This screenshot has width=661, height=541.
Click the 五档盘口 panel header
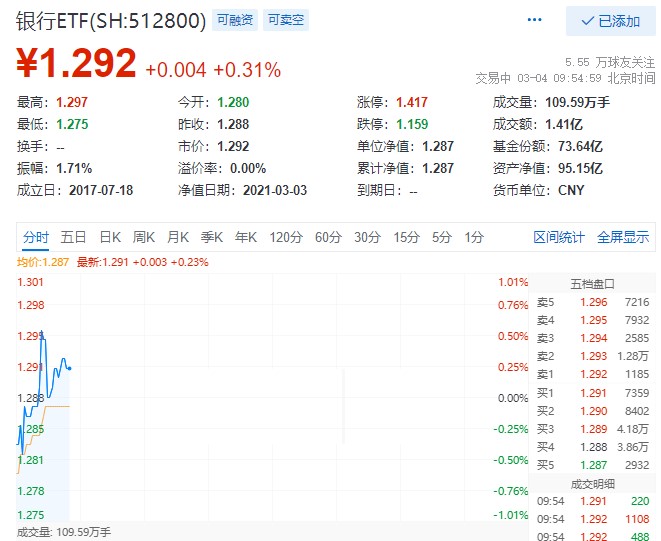click(592, 284)
